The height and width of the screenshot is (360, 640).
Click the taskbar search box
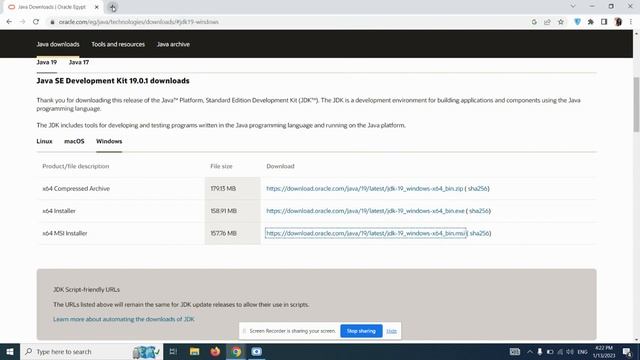click(91, 351)
